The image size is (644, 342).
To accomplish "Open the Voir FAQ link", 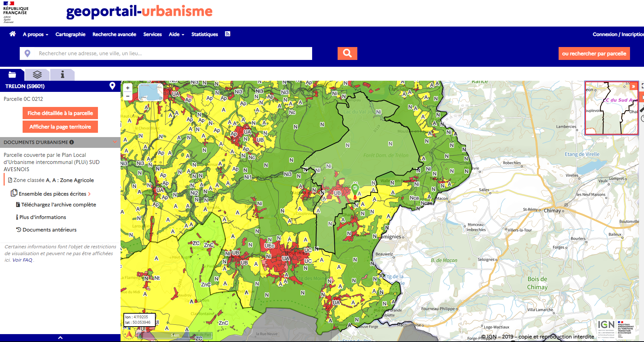I will point(23,260).
